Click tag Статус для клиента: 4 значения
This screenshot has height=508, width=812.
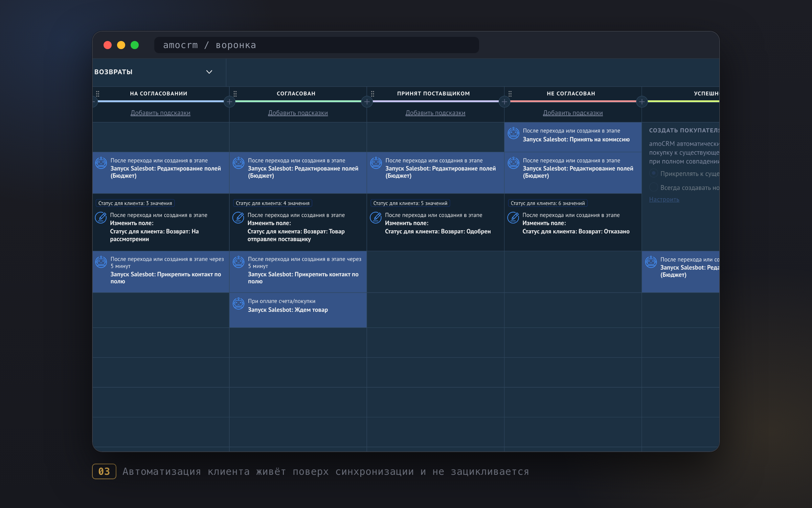(272, 203)
